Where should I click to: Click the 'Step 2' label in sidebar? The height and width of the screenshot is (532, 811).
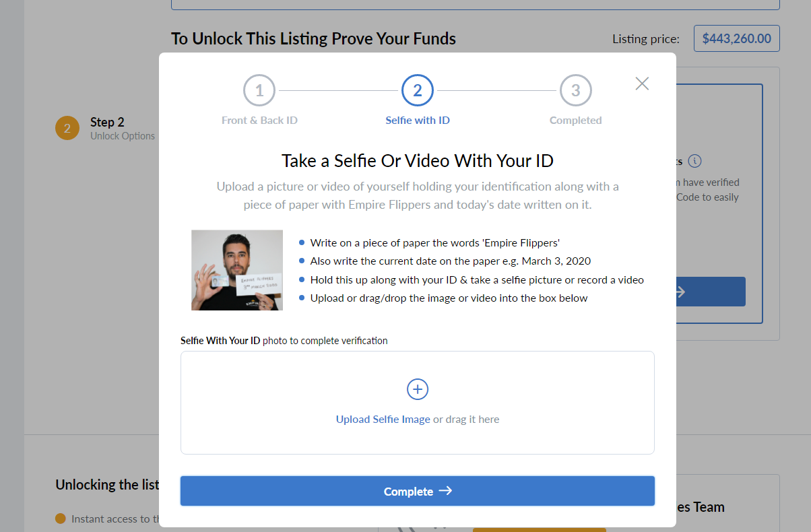(x=107, y=122)
